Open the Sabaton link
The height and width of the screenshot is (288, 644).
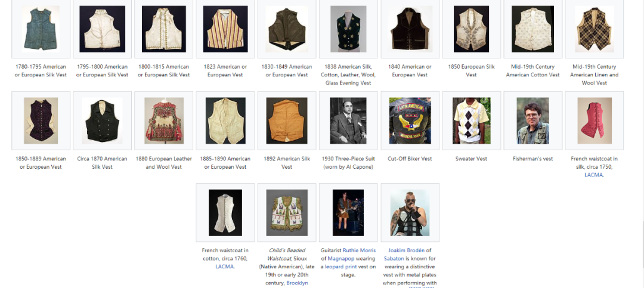(x=394, y=258)
